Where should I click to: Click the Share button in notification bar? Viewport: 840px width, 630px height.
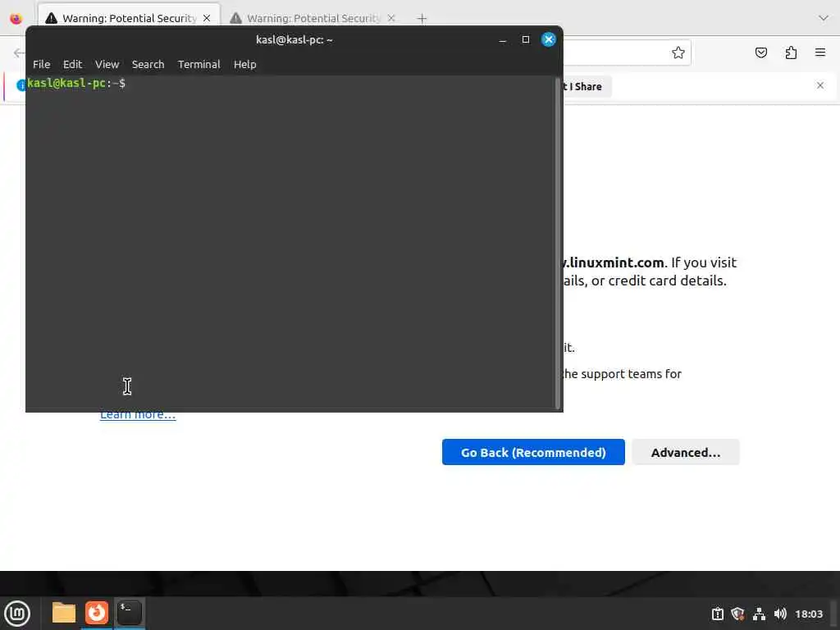(586, 87)
